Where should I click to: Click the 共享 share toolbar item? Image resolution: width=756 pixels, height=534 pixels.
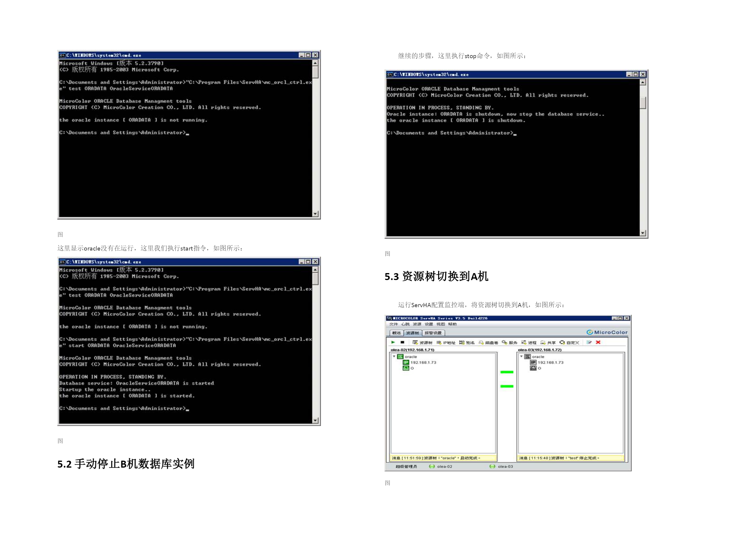coord(548,343)
